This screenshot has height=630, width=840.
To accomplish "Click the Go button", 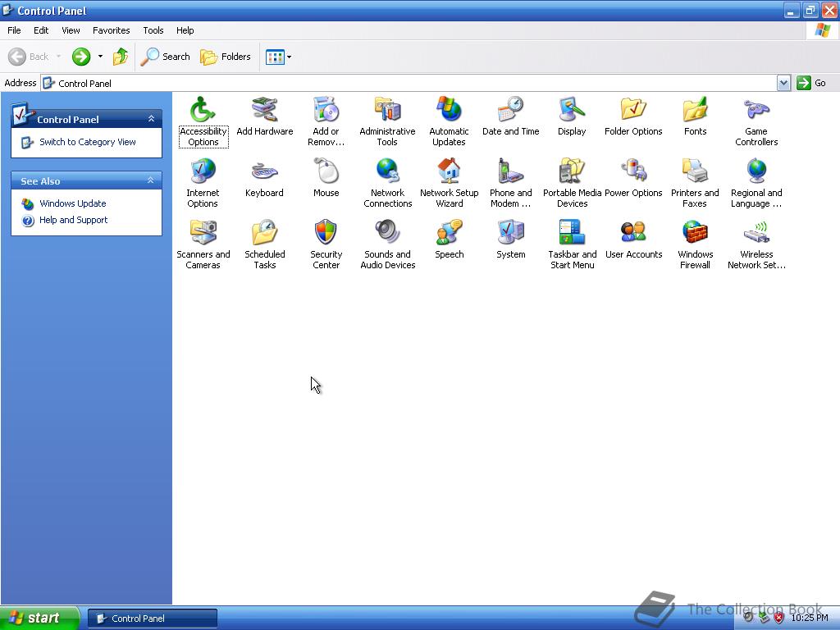I will pyautogui.click(x=811, y=83).
